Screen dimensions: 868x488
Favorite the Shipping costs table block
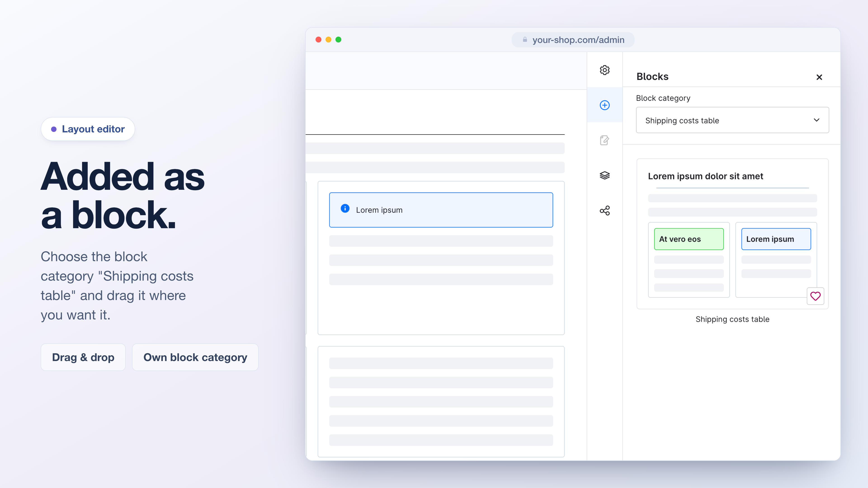coord(815,296)
